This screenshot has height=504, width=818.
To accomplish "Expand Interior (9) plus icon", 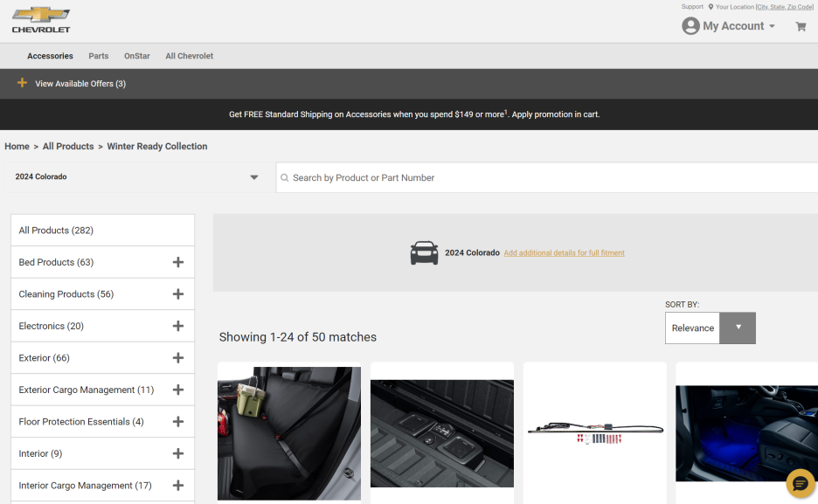I will (178, 453).
